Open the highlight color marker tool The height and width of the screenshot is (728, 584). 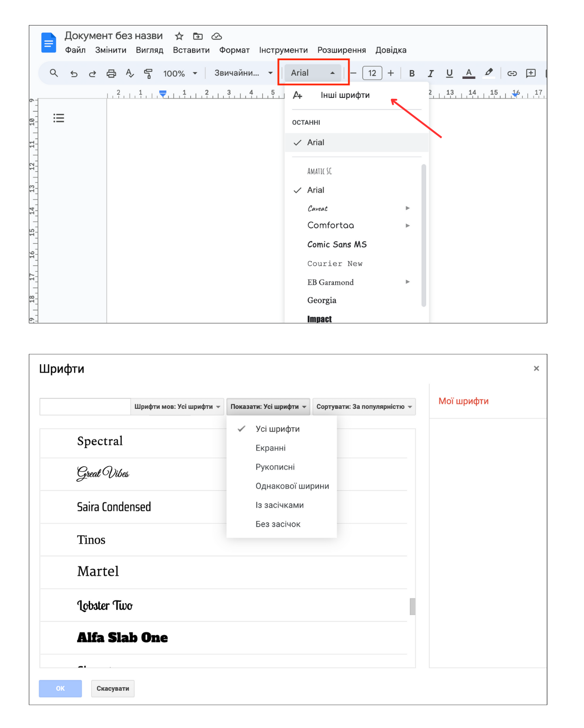click(488, 73)
